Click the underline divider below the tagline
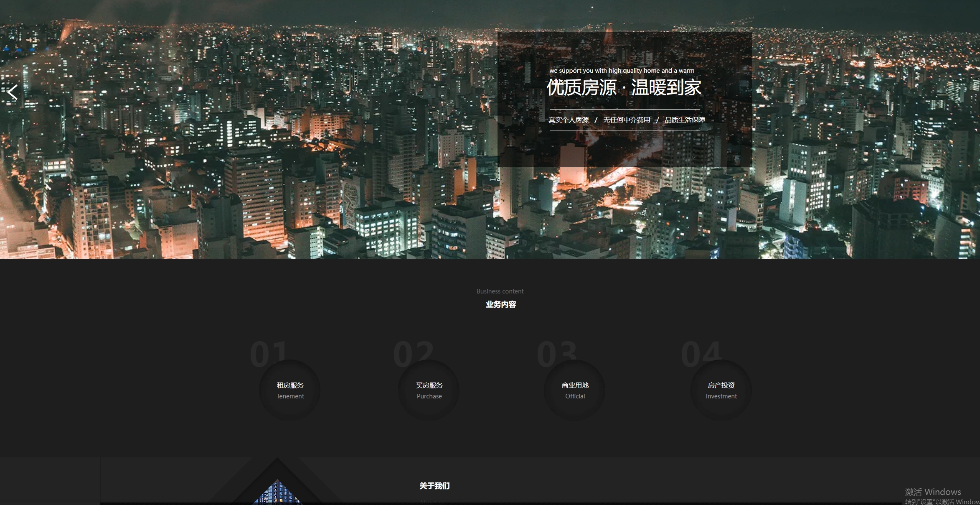Screen dimensions: 980x505 [624, 130]
